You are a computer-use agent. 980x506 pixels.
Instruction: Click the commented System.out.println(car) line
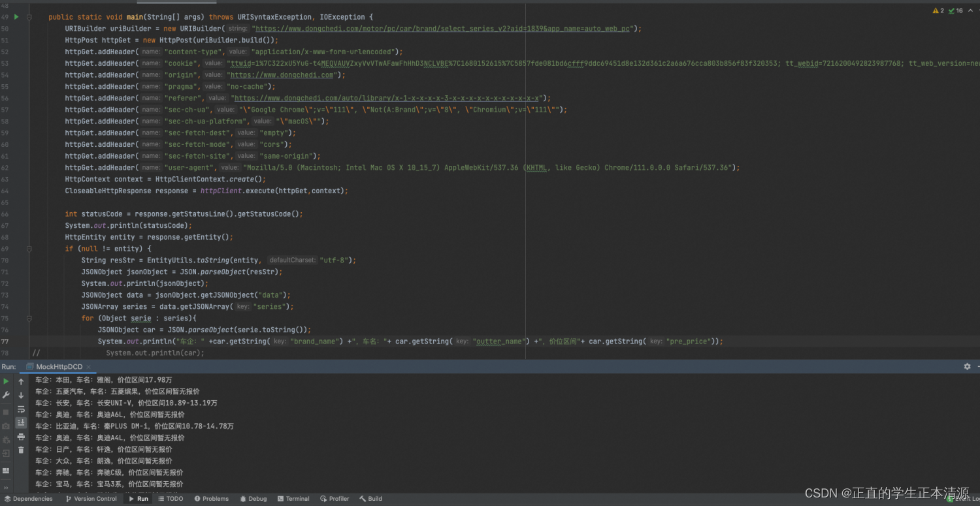(x=155, y=353)
